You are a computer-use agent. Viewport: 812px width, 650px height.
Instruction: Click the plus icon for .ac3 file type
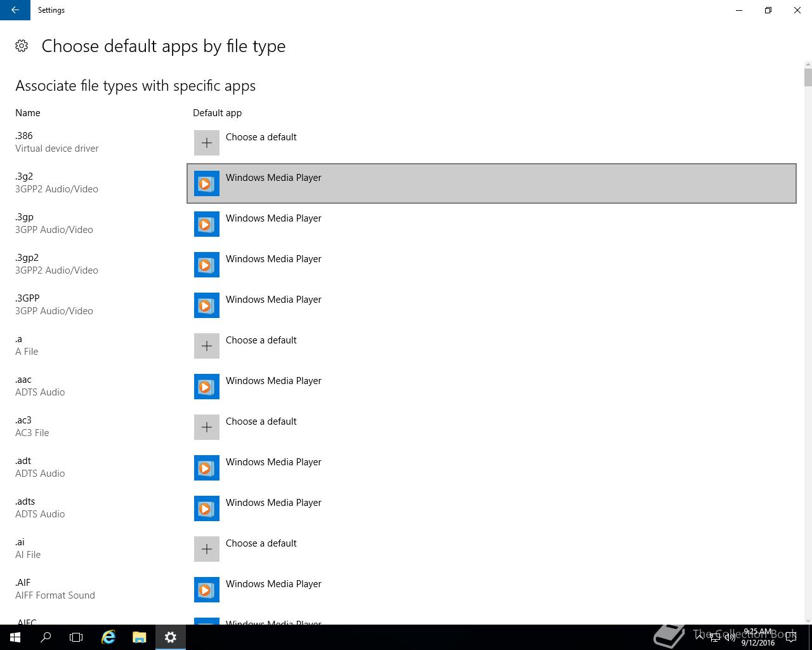pyautogui.click(x=207, y=427)
